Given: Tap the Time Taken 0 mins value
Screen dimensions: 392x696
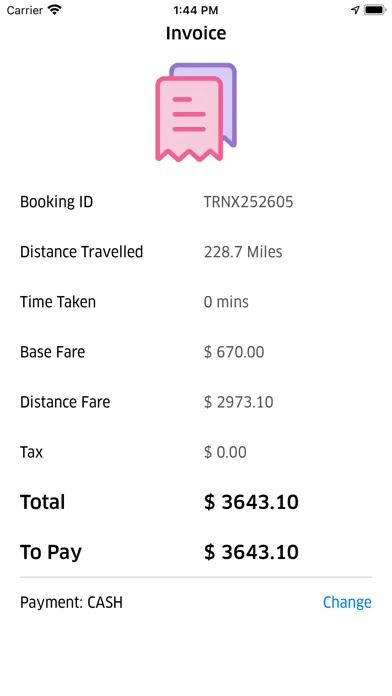Looking at the screenshot, I should (226, 302).
